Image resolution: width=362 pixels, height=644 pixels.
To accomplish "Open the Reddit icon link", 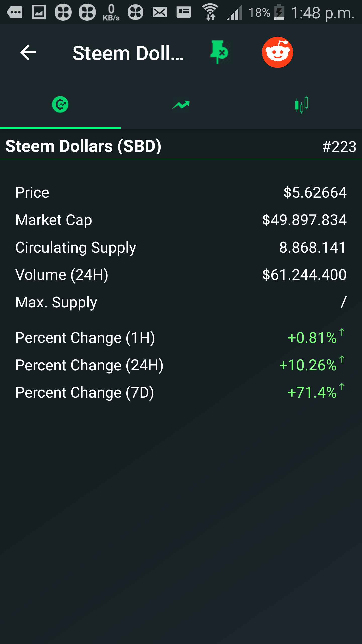I will pyautogui.click(x=277, y=52).
